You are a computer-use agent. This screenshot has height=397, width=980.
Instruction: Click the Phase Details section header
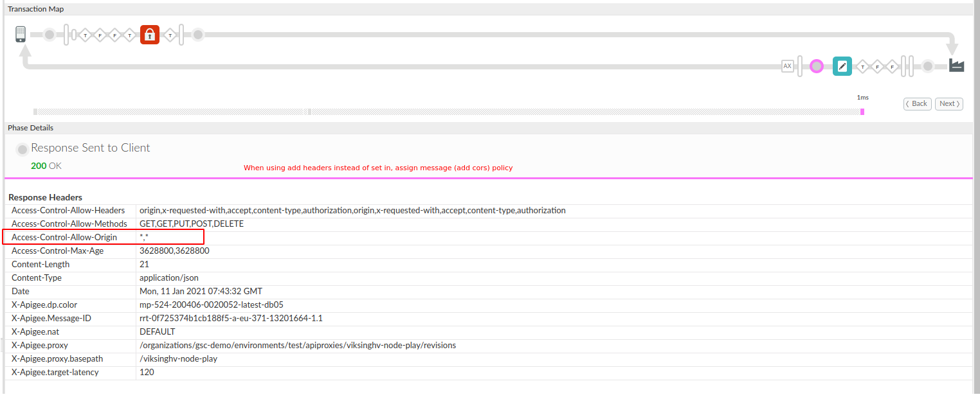tap(31, 128)
